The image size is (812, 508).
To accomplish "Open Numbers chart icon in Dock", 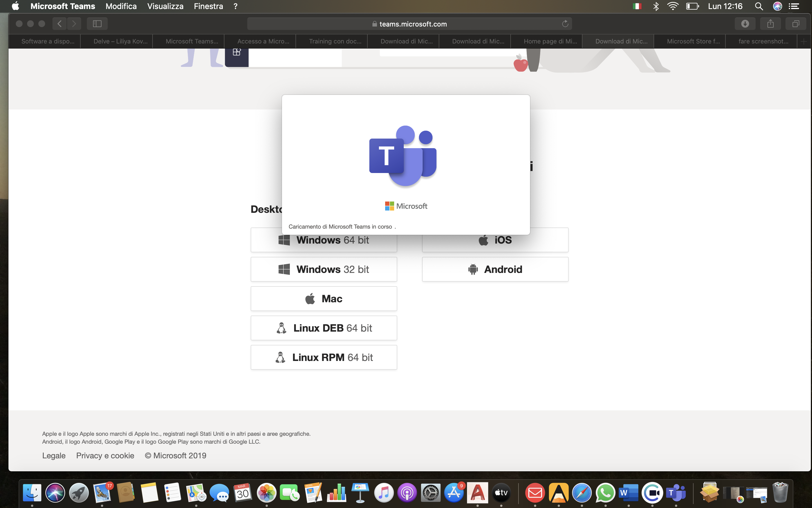I will click(x=337, y=493).
